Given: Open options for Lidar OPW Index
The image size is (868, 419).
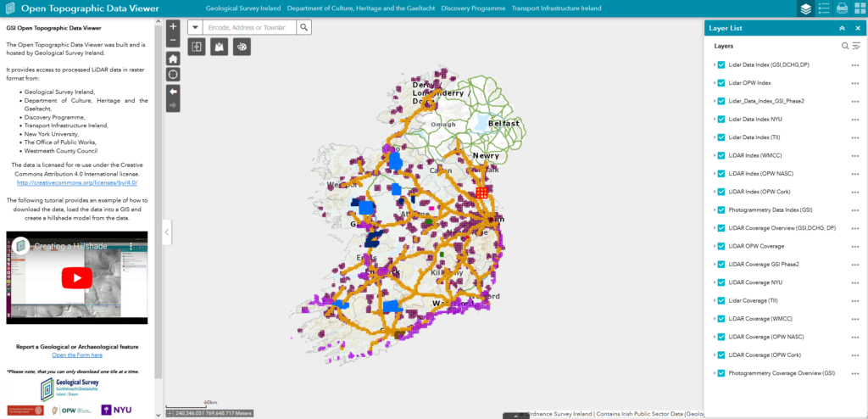Looking at the screenshot, I should coord(855,83).
